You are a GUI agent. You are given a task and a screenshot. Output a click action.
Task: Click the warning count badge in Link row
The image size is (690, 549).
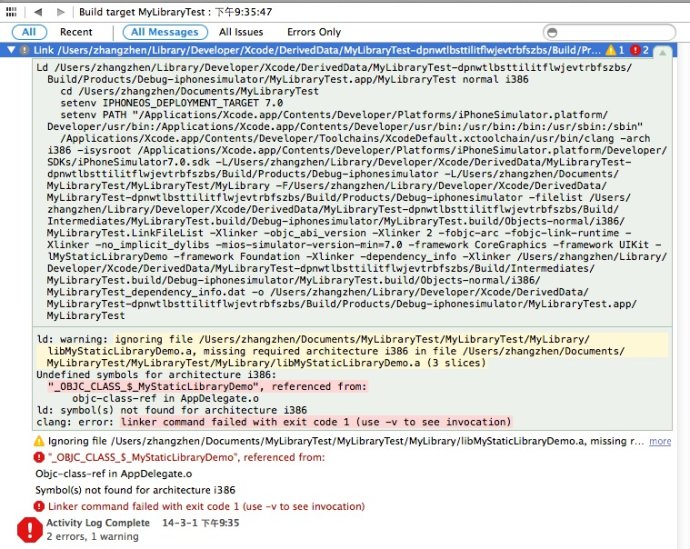(x=615, y=50)
